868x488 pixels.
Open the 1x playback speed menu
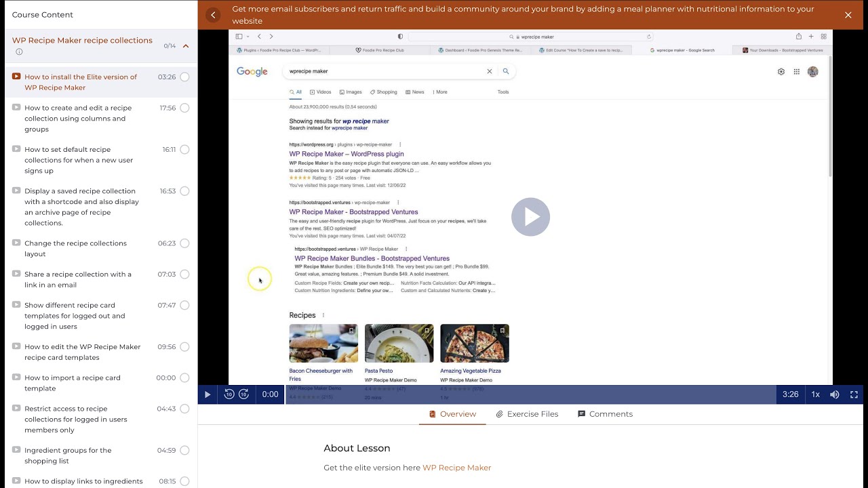pyautogui.click(x=816, y=394)
